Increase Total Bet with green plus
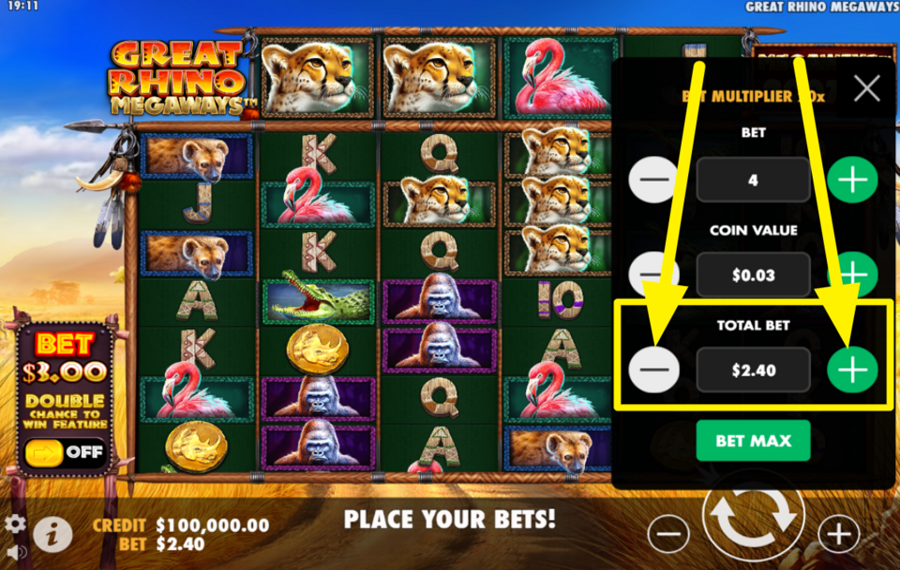Screen dimensions: 900x570 click(852, 370)
